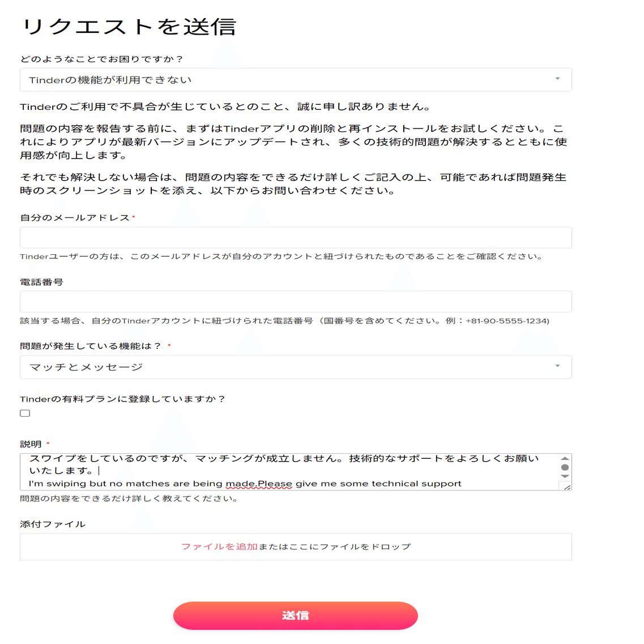Click the description textarea scrollbar thumb
Viewport: 644px width, 644px height.
tap(565, 467)
